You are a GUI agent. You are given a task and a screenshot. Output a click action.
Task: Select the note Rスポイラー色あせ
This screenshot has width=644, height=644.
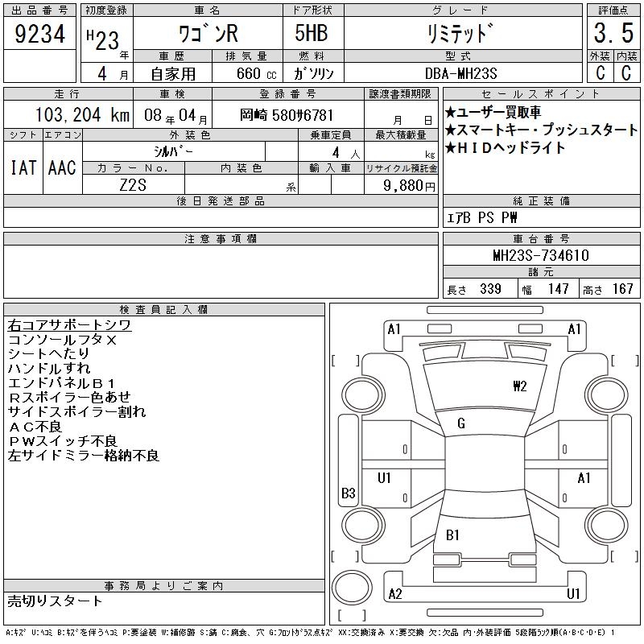(69, 398)
